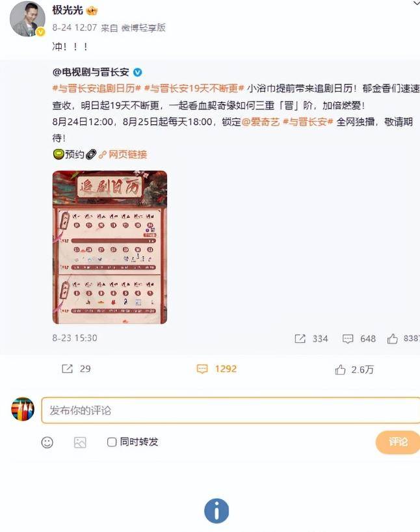Image resolution: width=420 pixels, height=532 pixels.
Task: View the 追剧日历 poster thumbnail
Action: click(x=110, y=247)
